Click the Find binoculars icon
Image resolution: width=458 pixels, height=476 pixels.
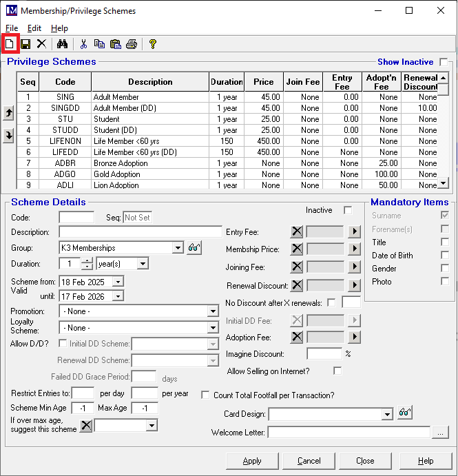pyautogui.click(x=62, y=44)
